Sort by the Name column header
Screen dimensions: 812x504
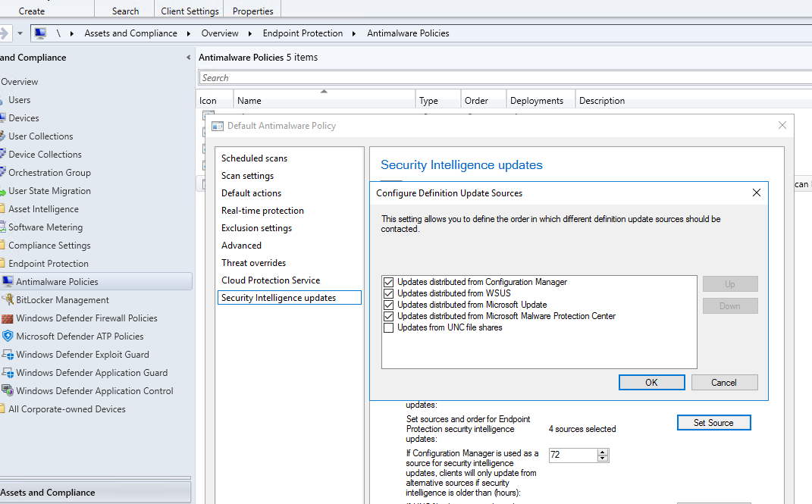(x=324, y=101)
